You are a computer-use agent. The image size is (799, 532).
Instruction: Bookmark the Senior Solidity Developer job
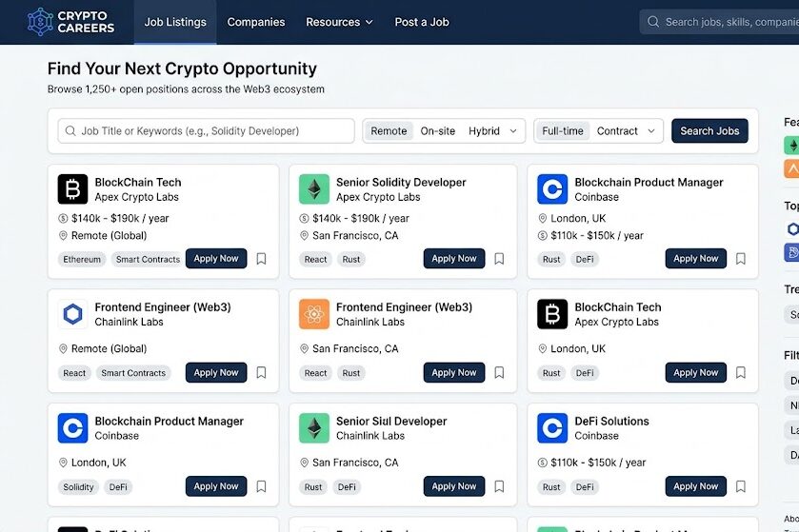(499, 259)
